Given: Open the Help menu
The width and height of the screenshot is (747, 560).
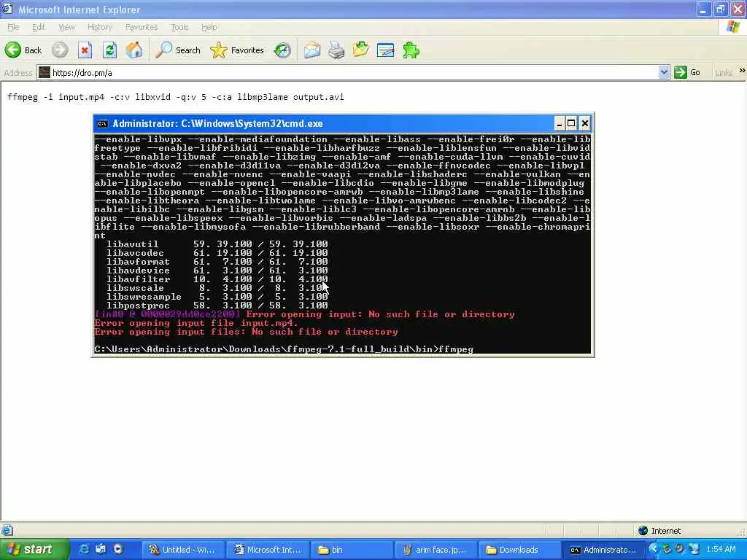Looking at the screenshot, I should tap(209, 27).
